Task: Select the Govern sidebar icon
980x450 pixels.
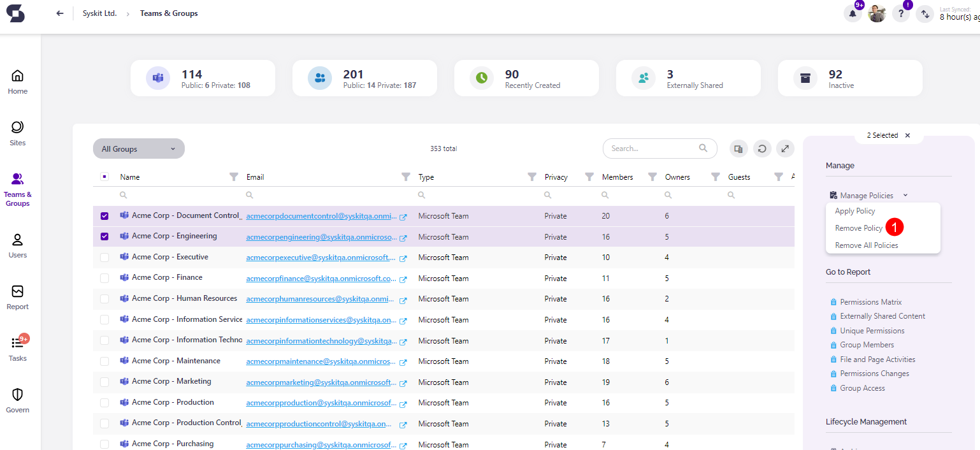Action: click(17, 400)
